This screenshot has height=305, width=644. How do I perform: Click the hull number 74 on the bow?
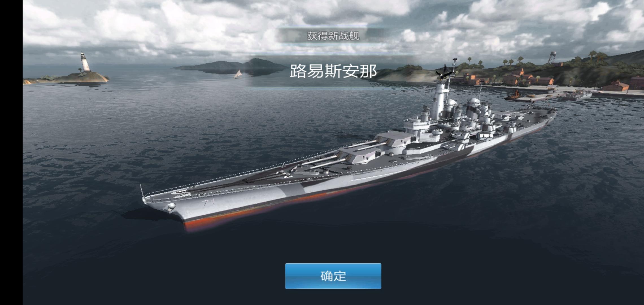pyautogui.click(x=208, y=203)
